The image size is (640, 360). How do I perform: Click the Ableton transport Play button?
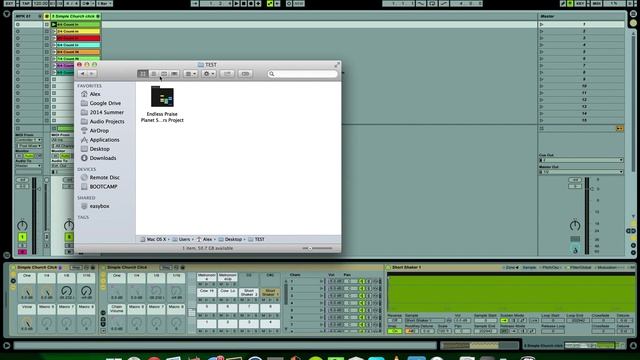(x=236, y=3)
